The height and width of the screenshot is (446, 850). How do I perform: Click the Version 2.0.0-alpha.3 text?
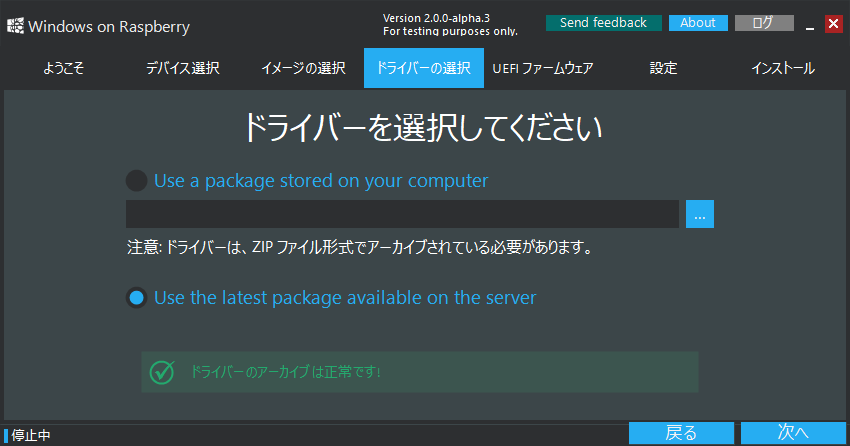(436, 18)
